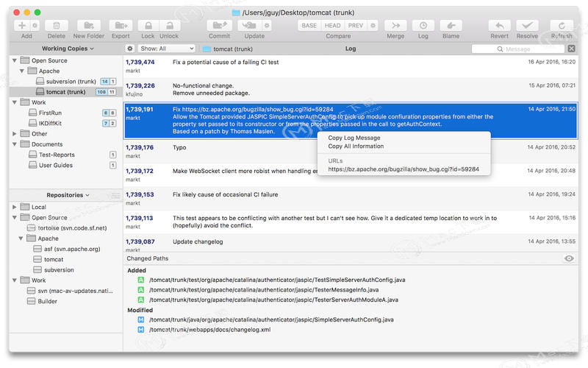
Task: Select IKDiffKit working copy
Action: tap(66, 123)
